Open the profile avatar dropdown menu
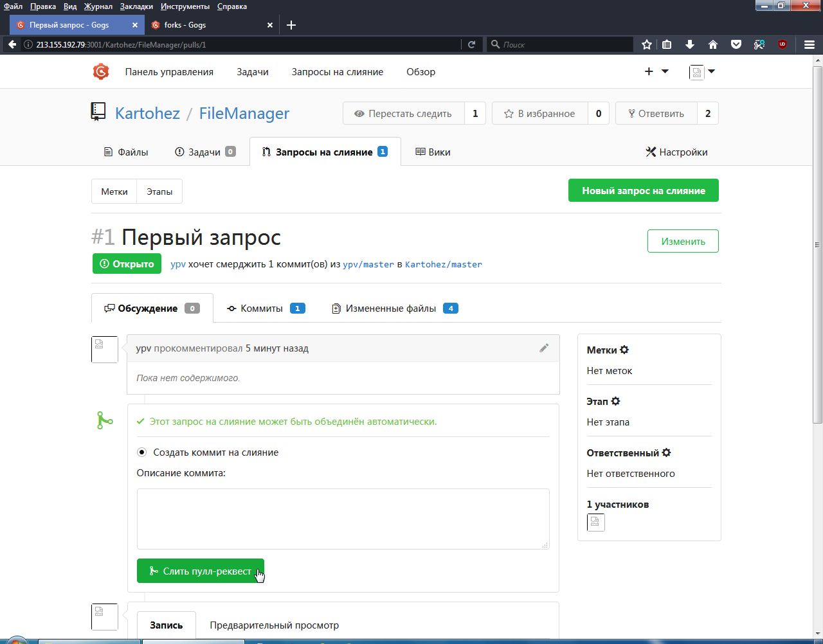Viewport: 823px width, 644px height. (702, 71)
